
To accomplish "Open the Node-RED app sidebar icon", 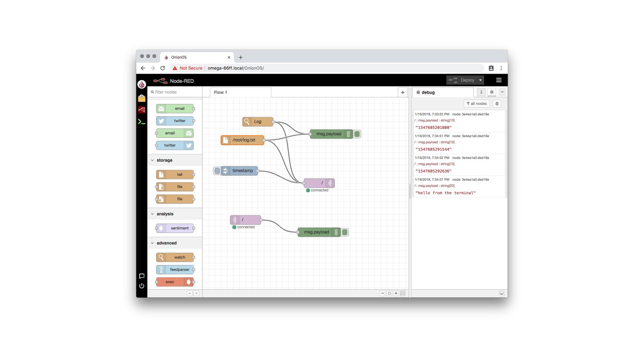I will (142, 110).
